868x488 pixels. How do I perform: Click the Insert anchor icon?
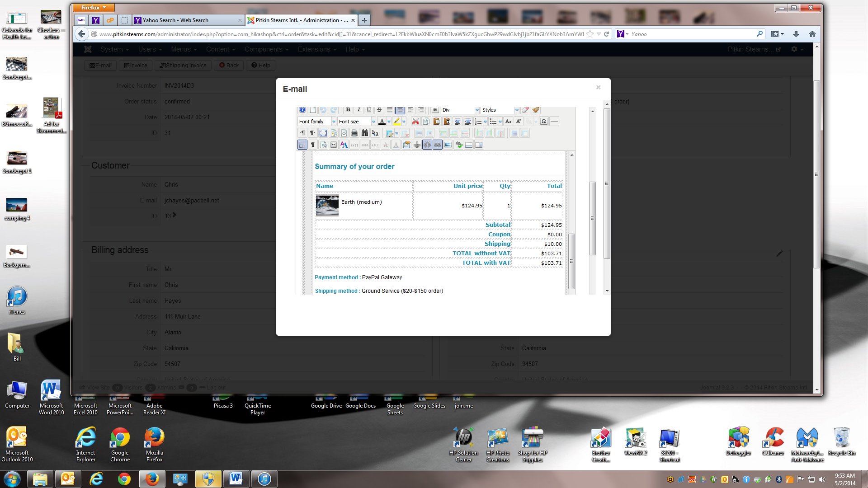coord(417,145)
